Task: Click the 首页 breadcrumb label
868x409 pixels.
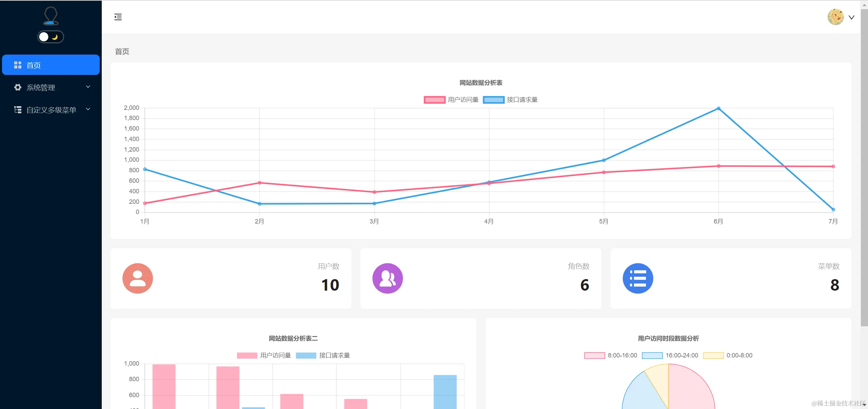Action: [122, 52]
